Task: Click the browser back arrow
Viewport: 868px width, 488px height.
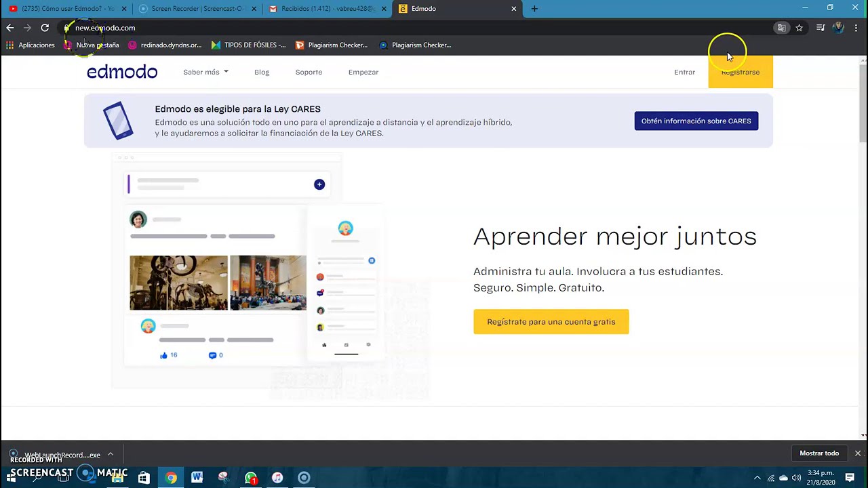Action: (9, 28)
